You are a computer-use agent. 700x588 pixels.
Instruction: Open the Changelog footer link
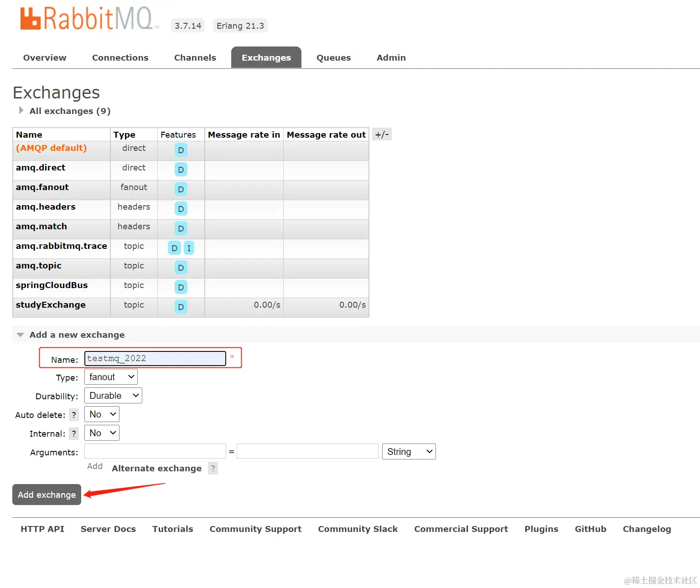point(647,529)
